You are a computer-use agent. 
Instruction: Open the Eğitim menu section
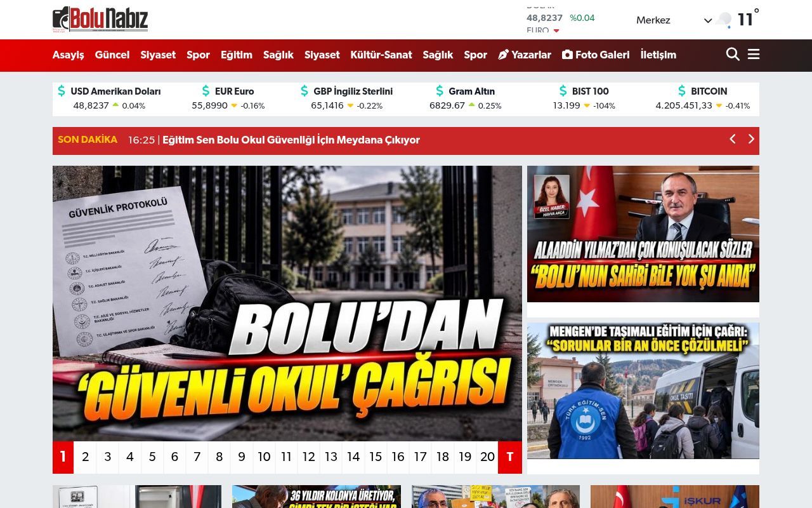tap(237, 55)
